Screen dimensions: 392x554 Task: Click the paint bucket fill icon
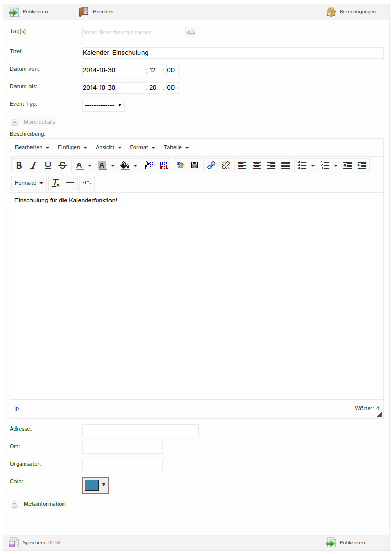[125, 165]
